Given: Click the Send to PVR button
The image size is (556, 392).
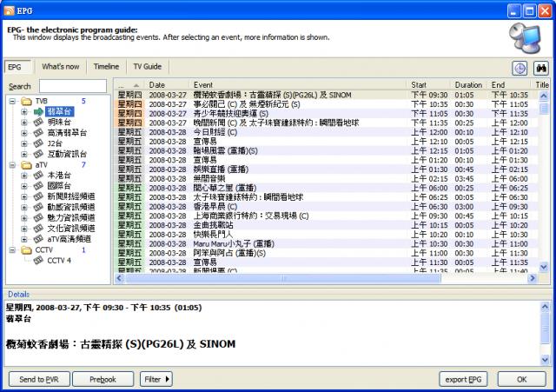Looking at the screenshot, I should coord(40,379).
